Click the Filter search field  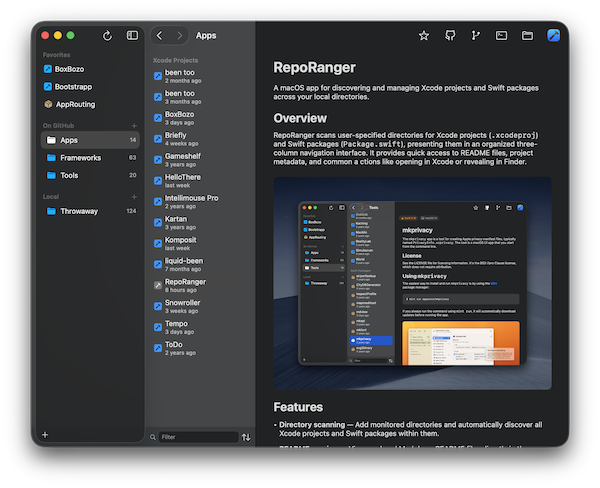pos(197,437)
